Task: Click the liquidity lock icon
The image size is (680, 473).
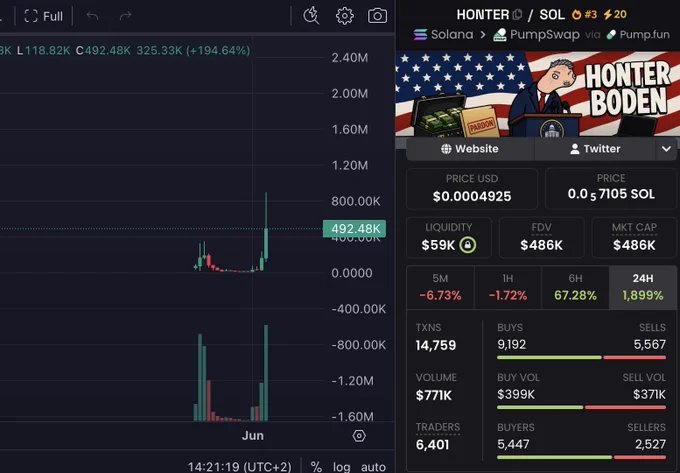Action: pyautogui.click(x=468, y=245)
